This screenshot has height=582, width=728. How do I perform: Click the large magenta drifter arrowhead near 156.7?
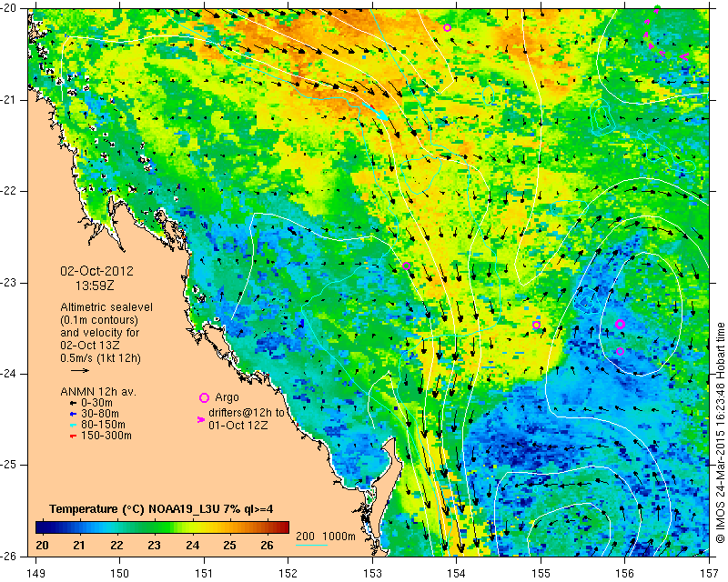[684, 56]
